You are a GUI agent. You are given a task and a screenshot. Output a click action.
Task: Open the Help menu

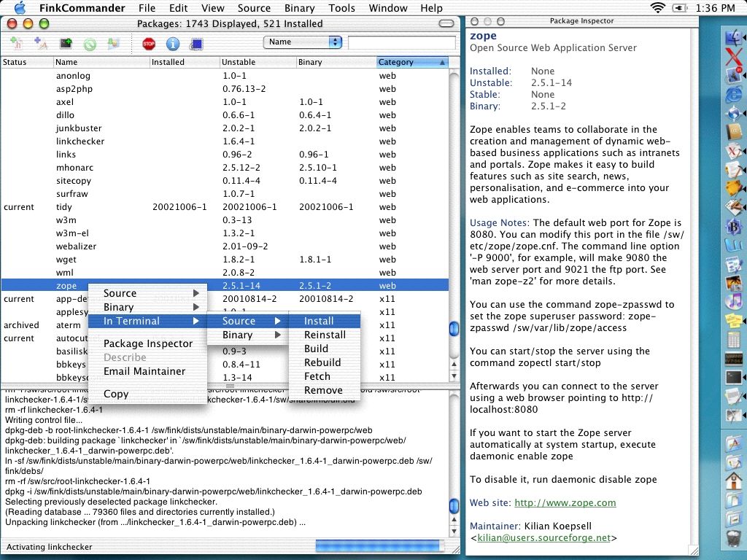click(x=431, y=8)
